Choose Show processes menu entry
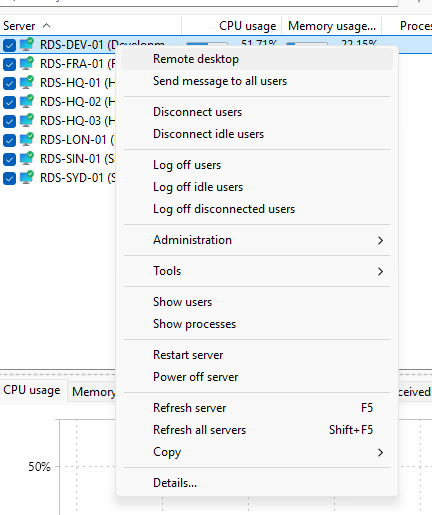This screenshot has height=515, width=432. point(257,324)
